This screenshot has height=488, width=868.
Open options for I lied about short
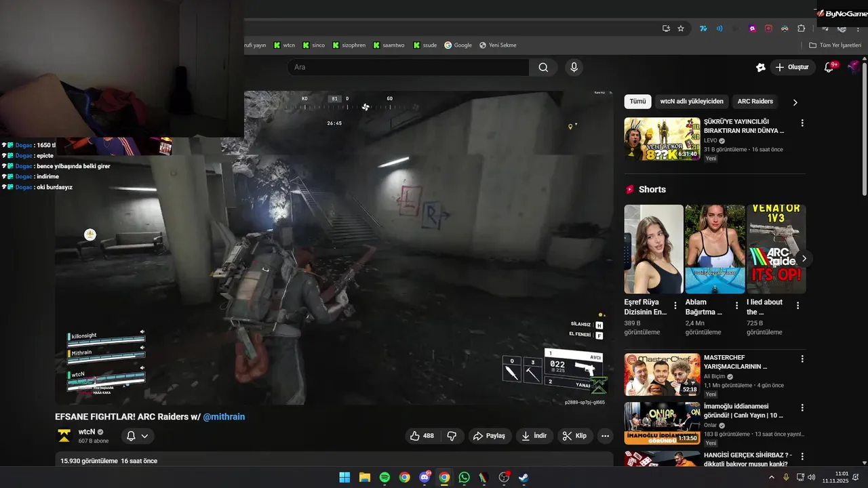click(797, 306)
